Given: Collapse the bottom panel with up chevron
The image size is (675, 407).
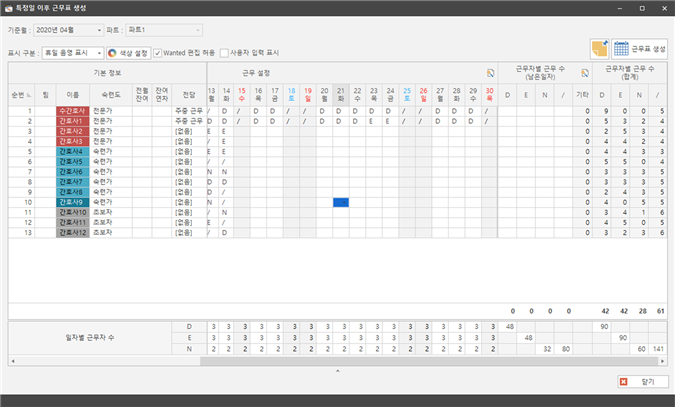Looking at the screenshot, I should 337,370.
